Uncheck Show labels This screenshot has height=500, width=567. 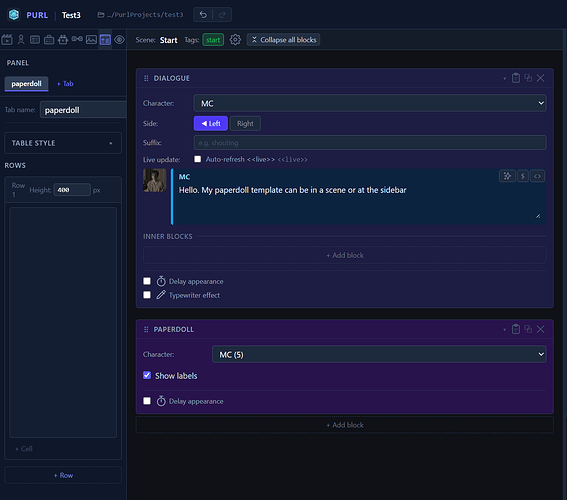click(147, 375)
